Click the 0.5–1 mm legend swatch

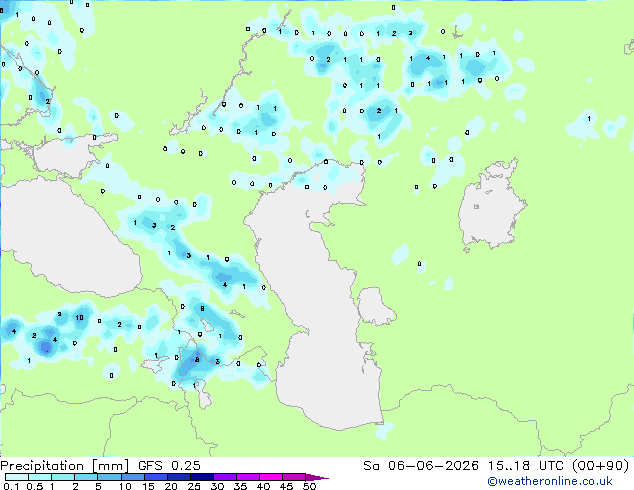click(x=40, y=477)
